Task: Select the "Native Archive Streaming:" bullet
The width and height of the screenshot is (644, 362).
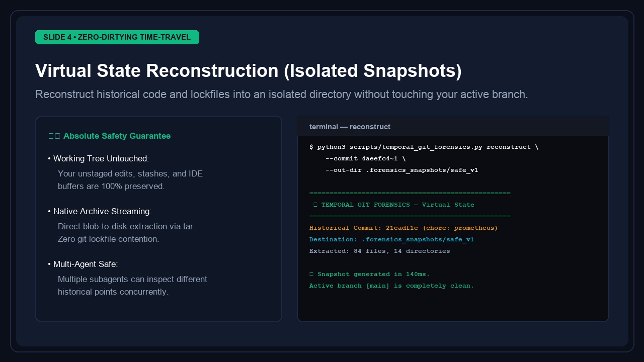Action: [x=100, y=212]
